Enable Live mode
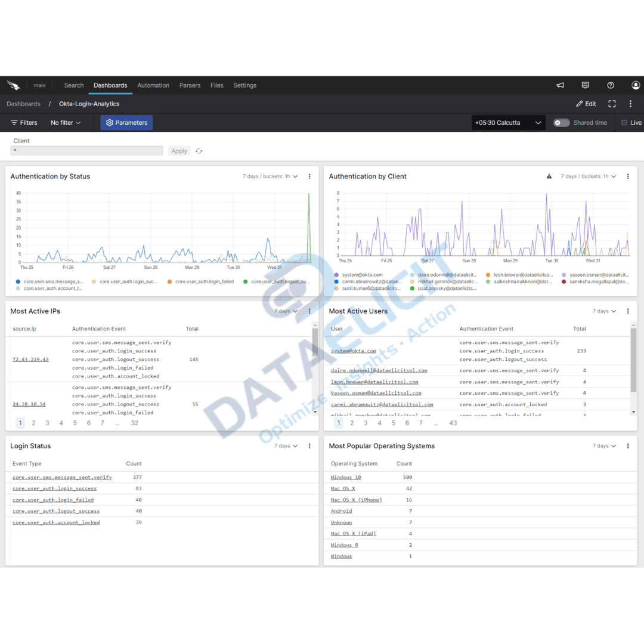Image resolution: width=644 pixels, height=644 pixels. [623, 122]
